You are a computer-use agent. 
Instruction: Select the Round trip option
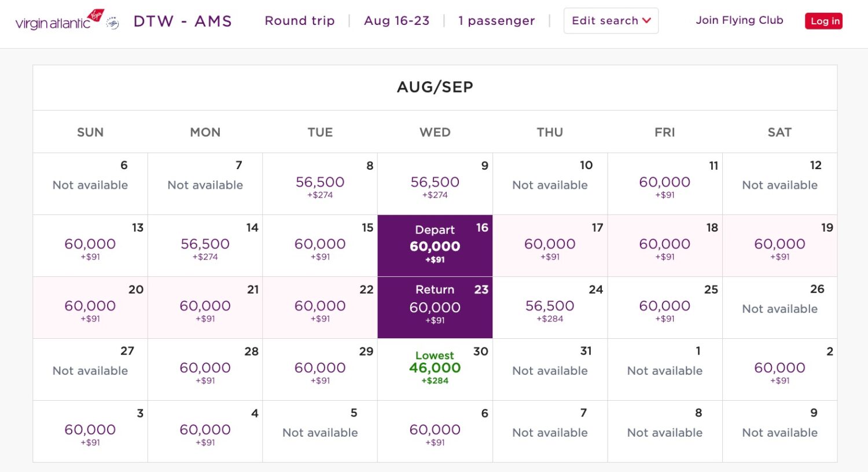tap(300, 20)
